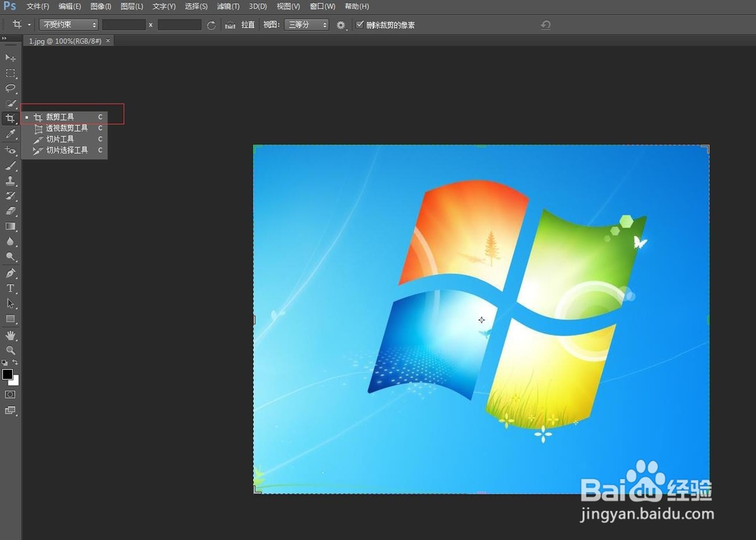Select the Dodge tool
Image resolution: width=756 pixels, height=540 pixels.
10,256
